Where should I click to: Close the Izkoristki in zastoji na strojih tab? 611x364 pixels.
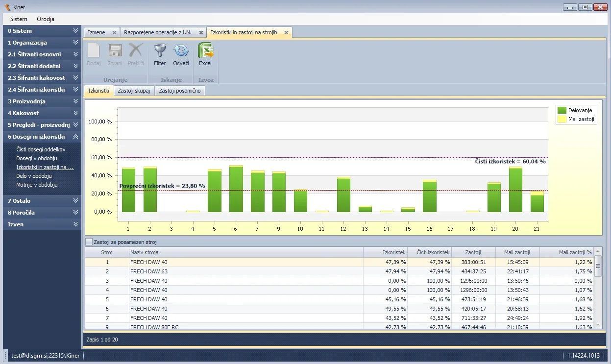(287, 32)
